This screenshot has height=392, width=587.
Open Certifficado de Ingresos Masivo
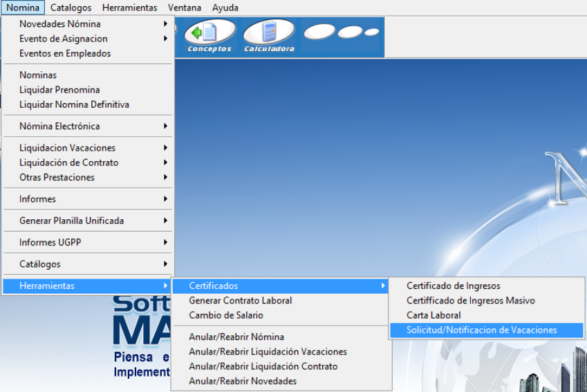coord(487,300)
